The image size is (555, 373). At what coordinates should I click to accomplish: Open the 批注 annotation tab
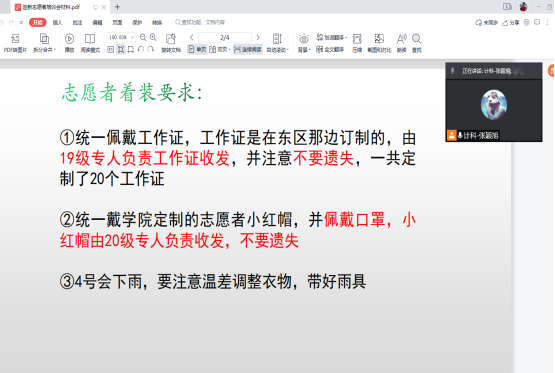coord(77,23)
